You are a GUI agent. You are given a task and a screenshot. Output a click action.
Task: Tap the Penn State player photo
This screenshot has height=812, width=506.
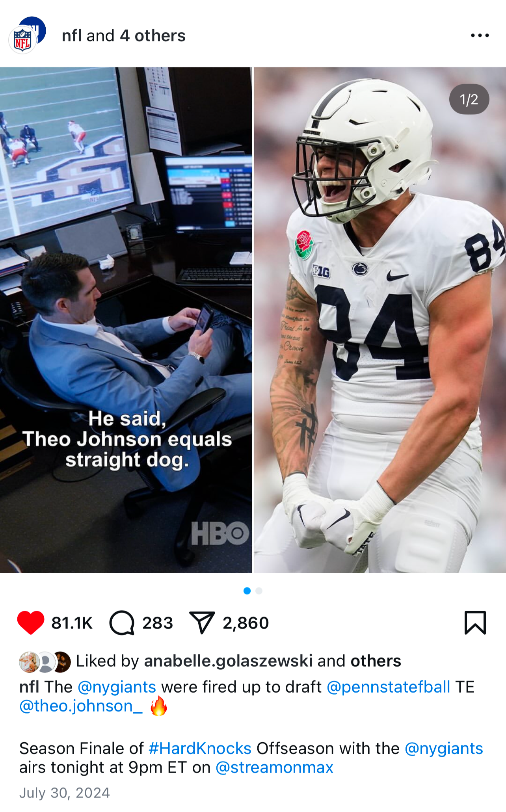[379, 320]
